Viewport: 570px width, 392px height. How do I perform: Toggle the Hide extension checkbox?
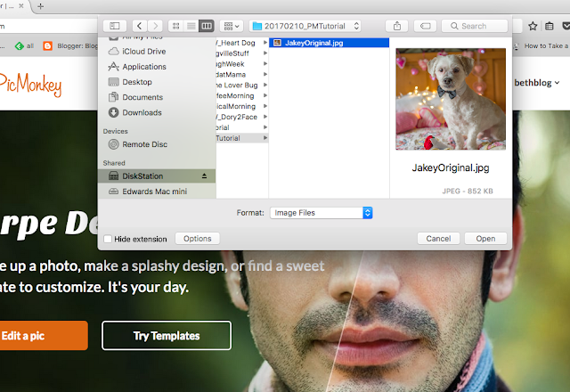click(x=108, y=239)
